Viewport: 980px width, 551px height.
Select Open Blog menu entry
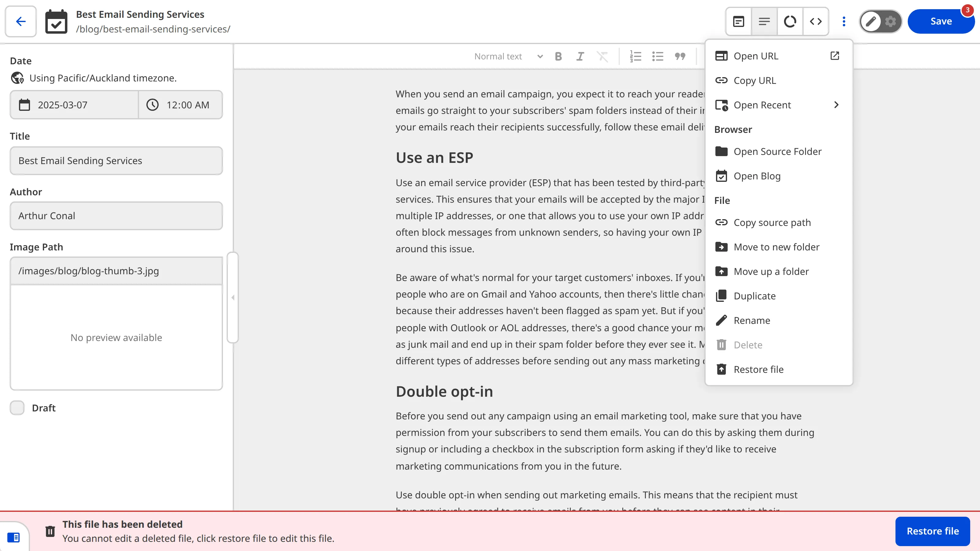tap(778, 176)
